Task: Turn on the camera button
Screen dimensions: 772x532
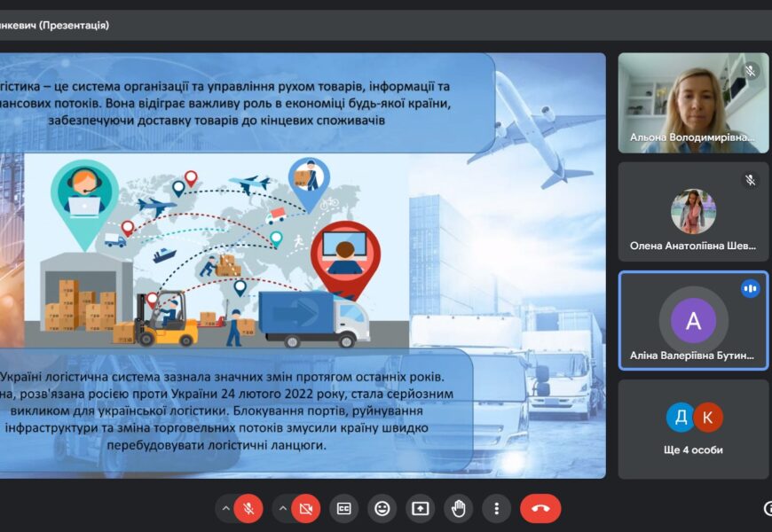Action: [306, 508]
